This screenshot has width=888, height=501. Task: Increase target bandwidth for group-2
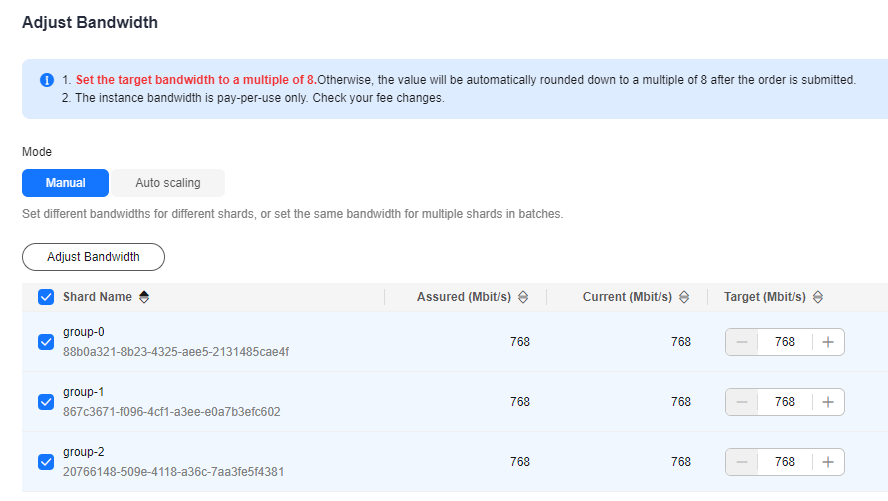point(828,462)
